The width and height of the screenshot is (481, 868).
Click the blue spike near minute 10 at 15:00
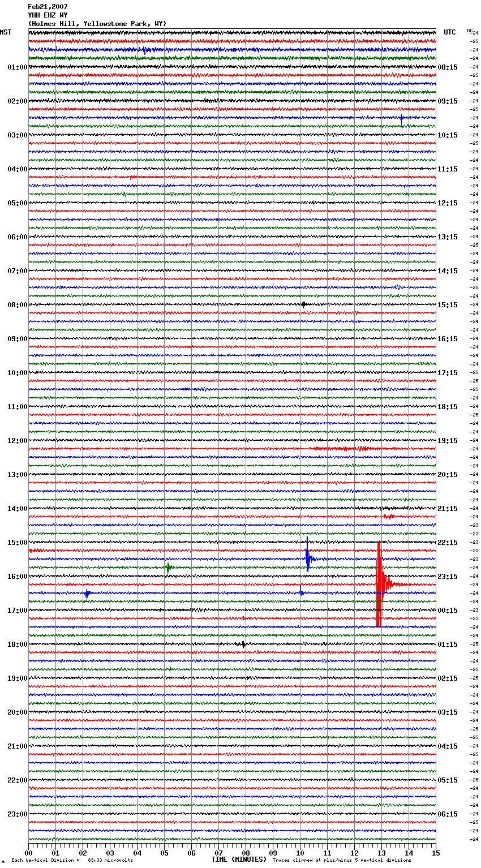[307, 555]
